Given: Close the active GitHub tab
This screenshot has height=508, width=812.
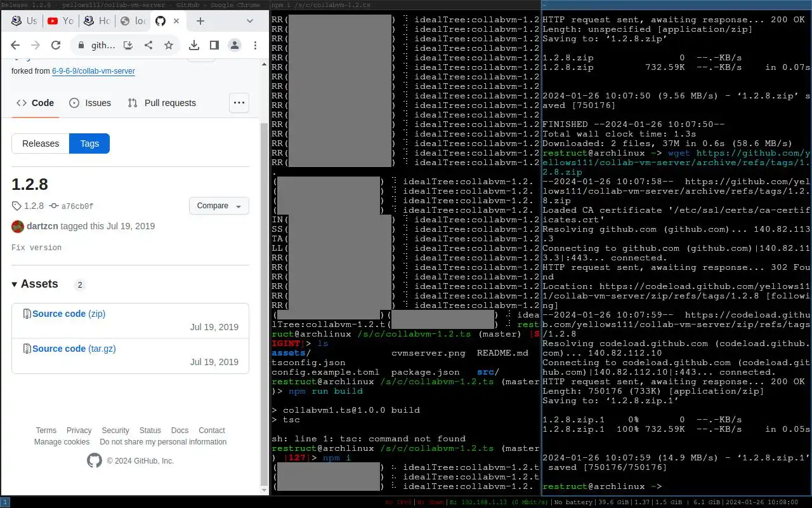Looking at the screenshot, I should tap(176, 21).
